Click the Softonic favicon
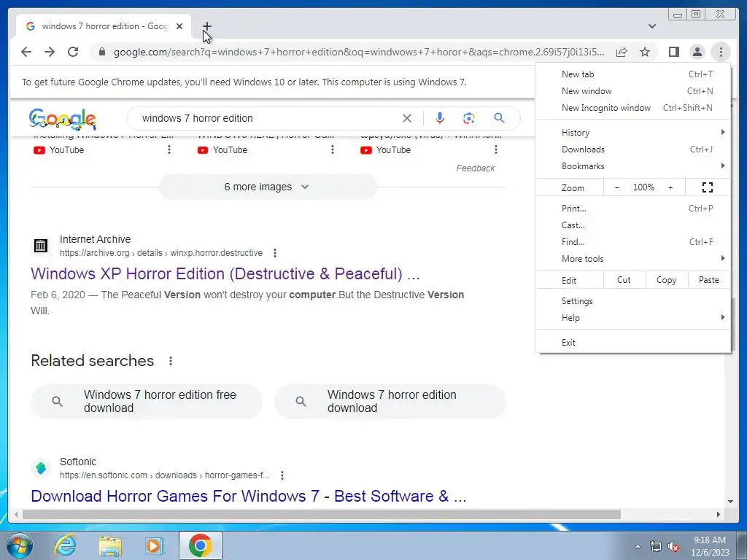Screen dimensions: 747x560 41,468
